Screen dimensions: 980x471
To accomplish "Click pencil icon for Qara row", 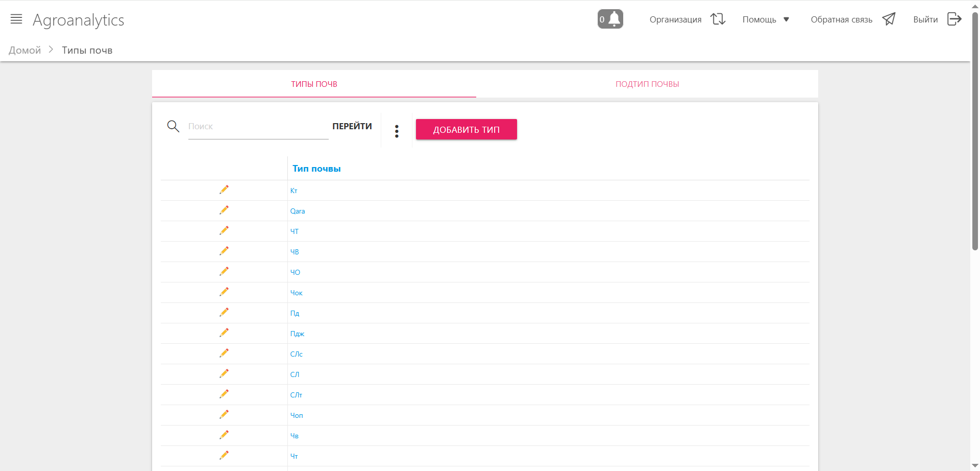I will click(x=224, y=210).
